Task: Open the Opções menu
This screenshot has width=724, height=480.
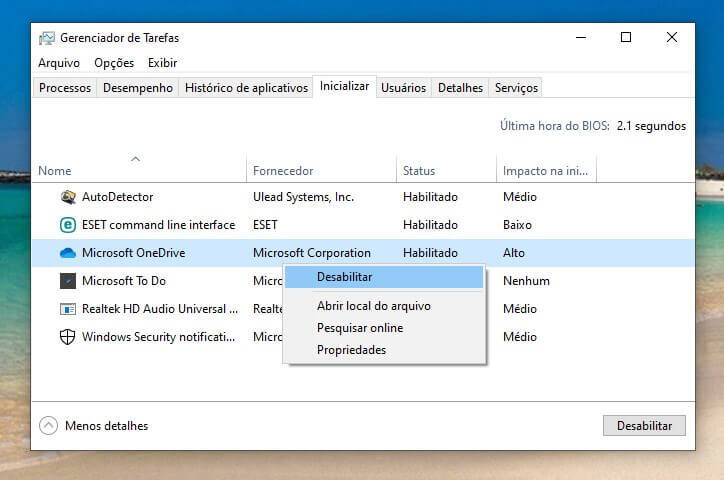Action: coord(114,63)
